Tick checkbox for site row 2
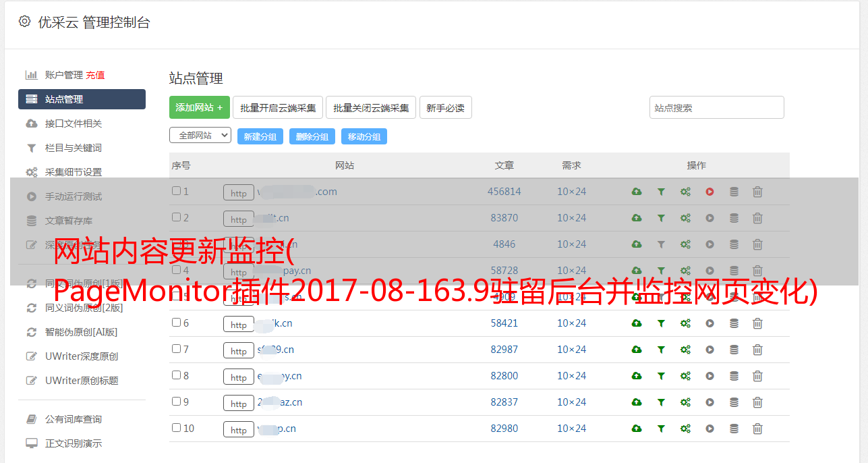 click(x=176, y=217)
